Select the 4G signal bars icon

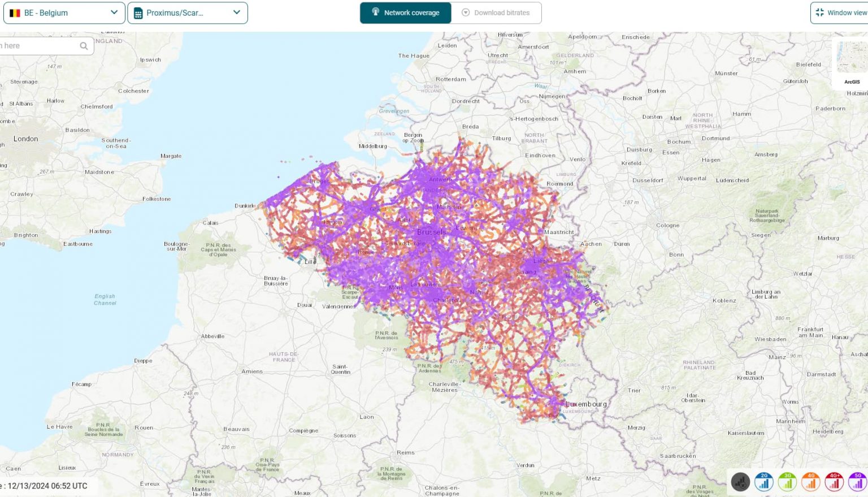[810, 482]
